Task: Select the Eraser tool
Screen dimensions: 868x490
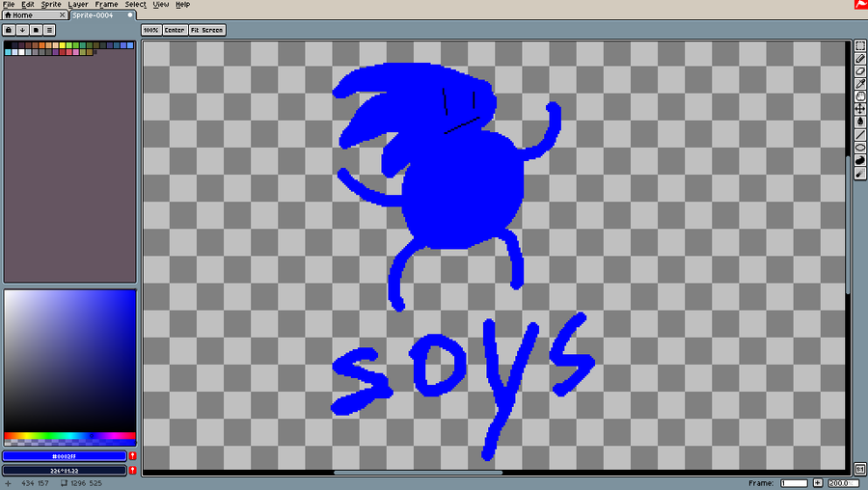Action: click(860, 71)
